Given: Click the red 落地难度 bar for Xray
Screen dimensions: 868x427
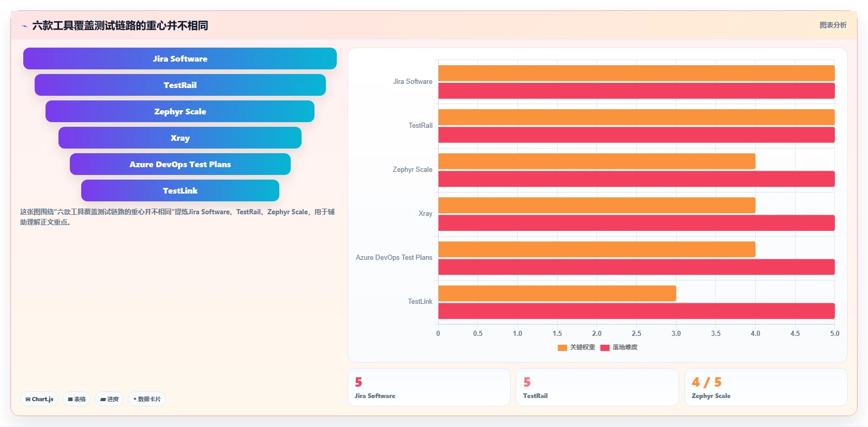Looking at the screenshot, I should (636, 223).
